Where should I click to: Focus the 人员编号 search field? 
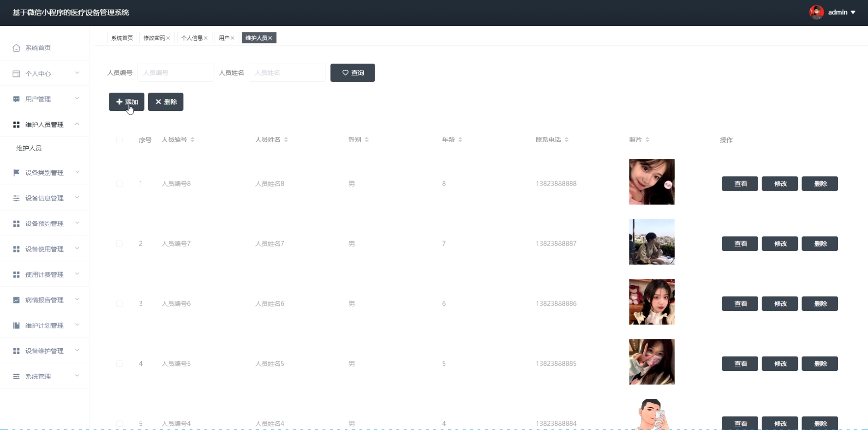click(175, 73)
